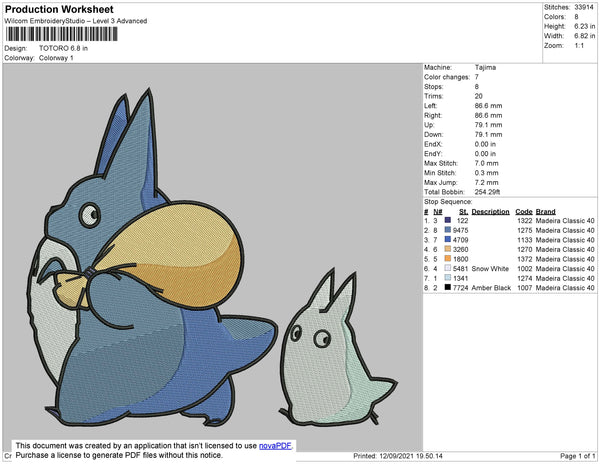Click the 'Snow White' description text
This screenshot has width=600, height=464.
(490, 269)
